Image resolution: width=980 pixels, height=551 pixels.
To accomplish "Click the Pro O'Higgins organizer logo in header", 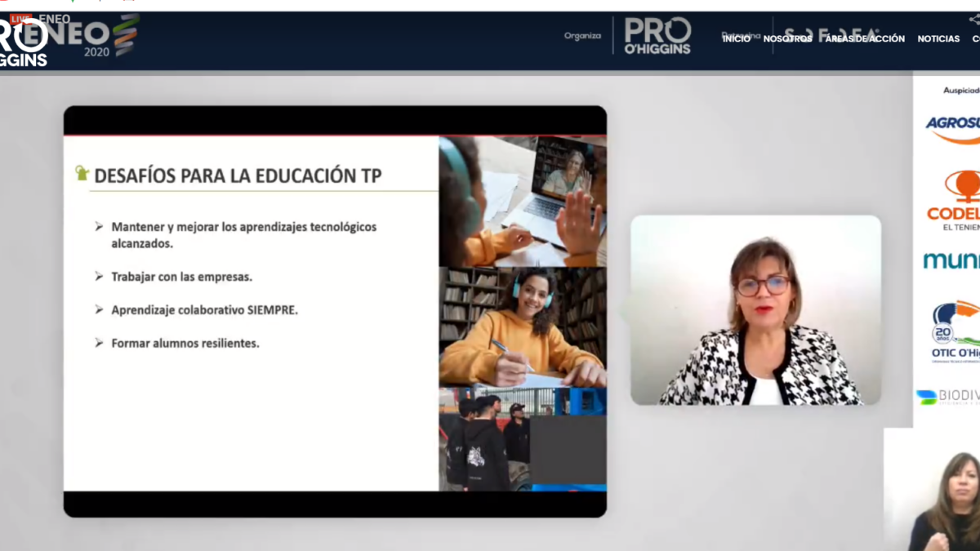I will point(657,35).
